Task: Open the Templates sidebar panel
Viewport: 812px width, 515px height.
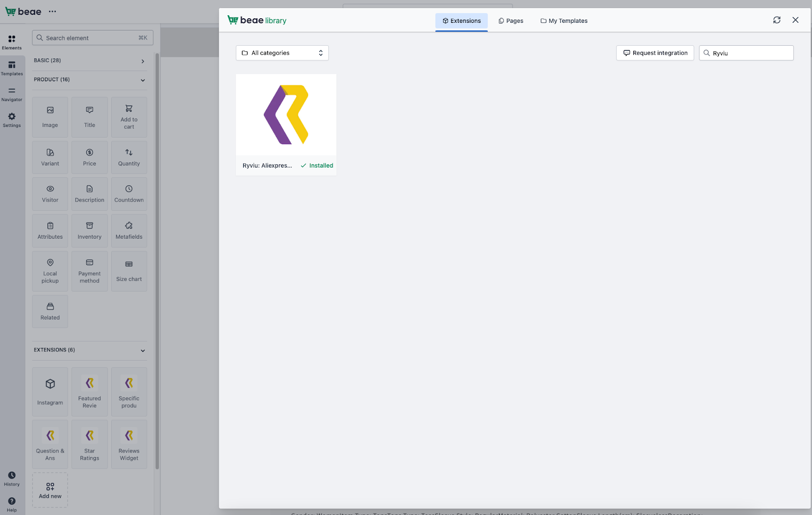Action: tap(12, 68)
